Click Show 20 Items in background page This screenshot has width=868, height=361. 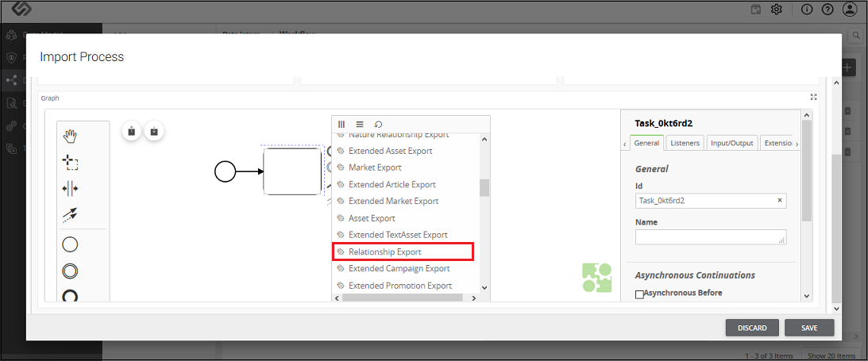pyautogui.click(x=831, y=355)
